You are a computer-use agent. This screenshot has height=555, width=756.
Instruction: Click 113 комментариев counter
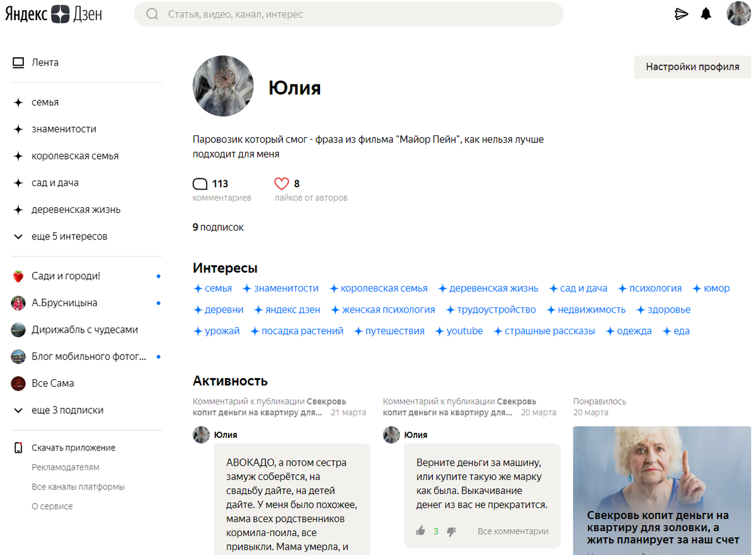222,190
